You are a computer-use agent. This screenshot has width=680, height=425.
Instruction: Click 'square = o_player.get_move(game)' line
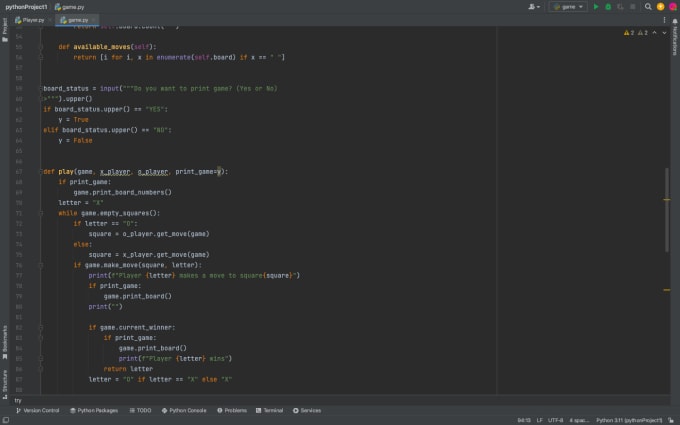(149, 234)
